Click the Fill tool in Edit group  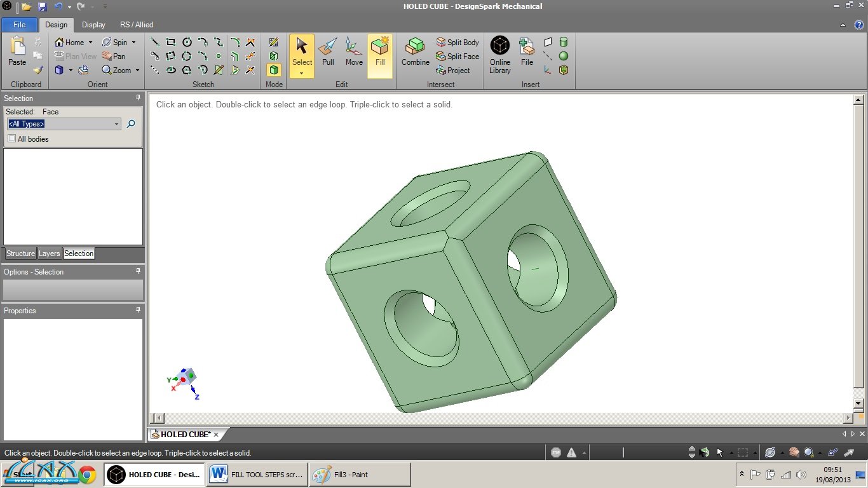point(380,52)
